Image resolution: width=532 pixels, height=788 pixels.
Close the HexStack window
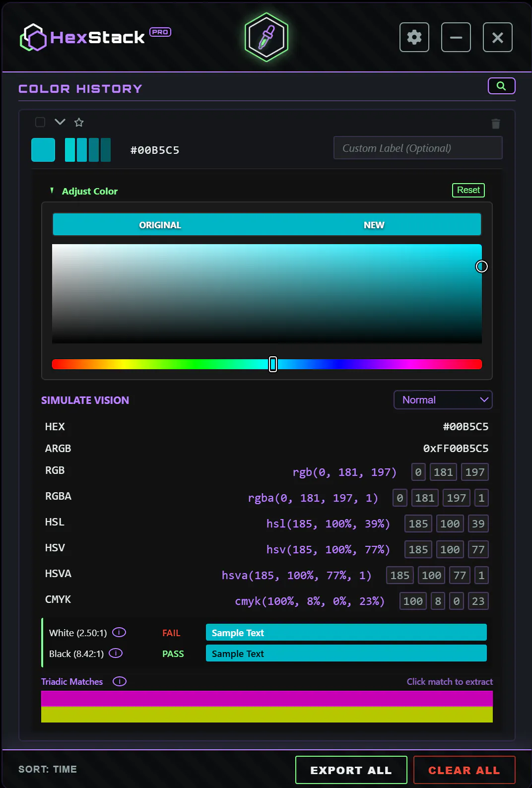(498, 37)
